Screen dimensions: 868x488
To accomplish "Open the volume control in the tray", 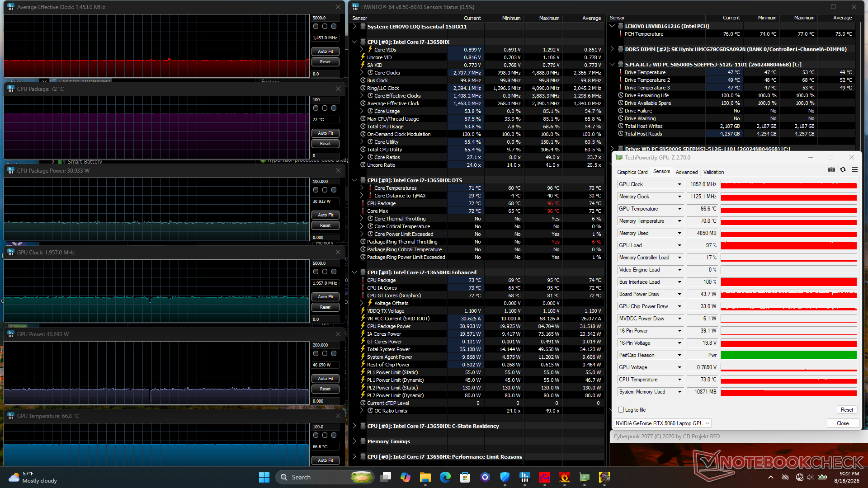I will 810,477.
